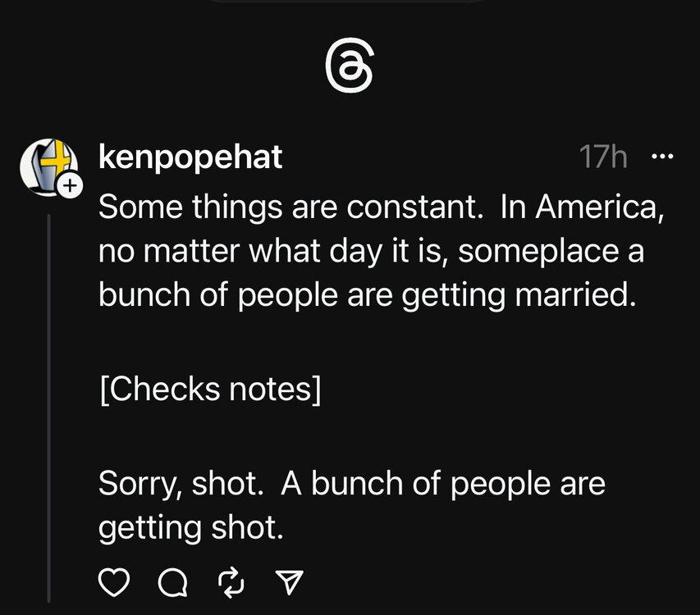The width and height of the screenshot is (700, 615).
Task: Open the kenpopehat username link
Action: 190,157
